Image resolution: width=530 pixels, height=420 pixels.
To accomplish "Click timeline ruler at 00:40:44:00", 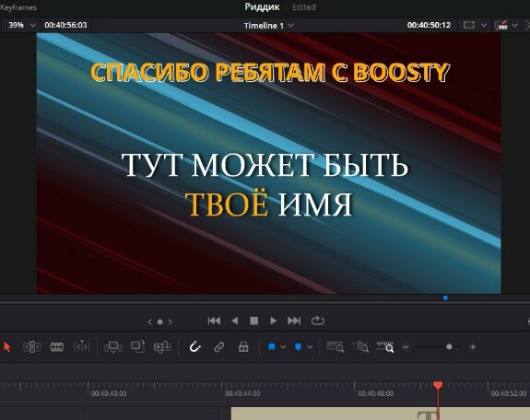I will pos(242,393).
